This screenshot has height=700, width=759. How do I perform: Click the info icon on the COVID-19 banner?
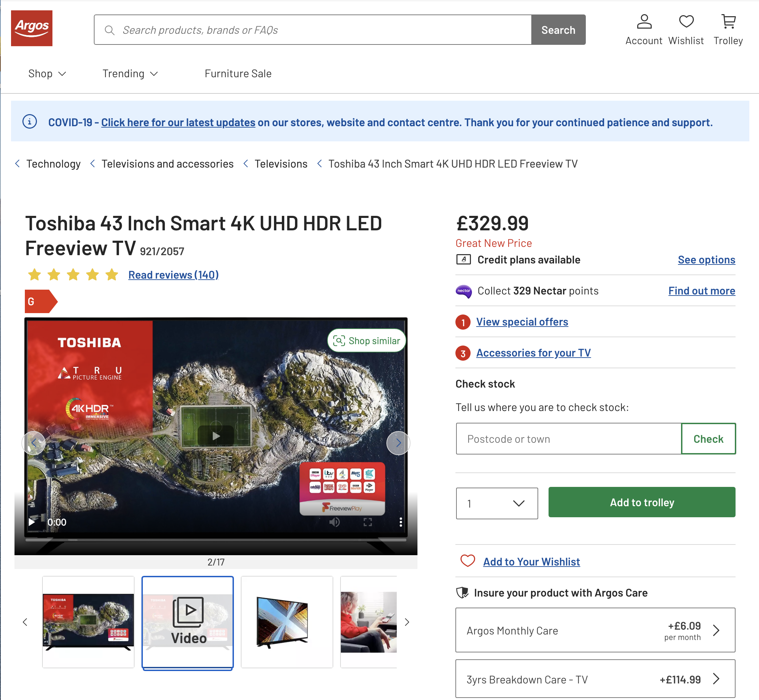point(30,122)
